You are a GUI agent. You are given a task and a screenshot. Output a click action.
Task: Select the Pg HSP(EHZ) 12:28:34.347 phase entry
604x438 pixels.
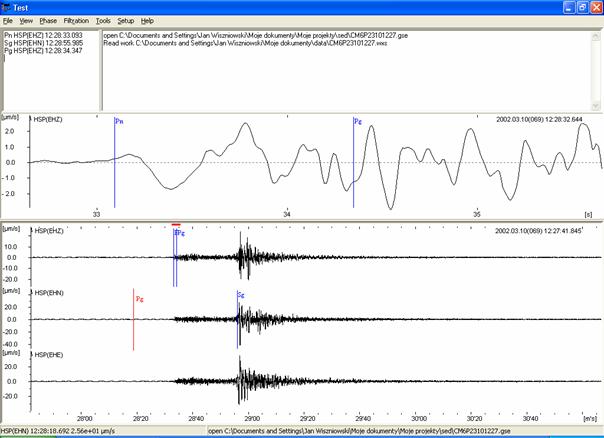44,50
